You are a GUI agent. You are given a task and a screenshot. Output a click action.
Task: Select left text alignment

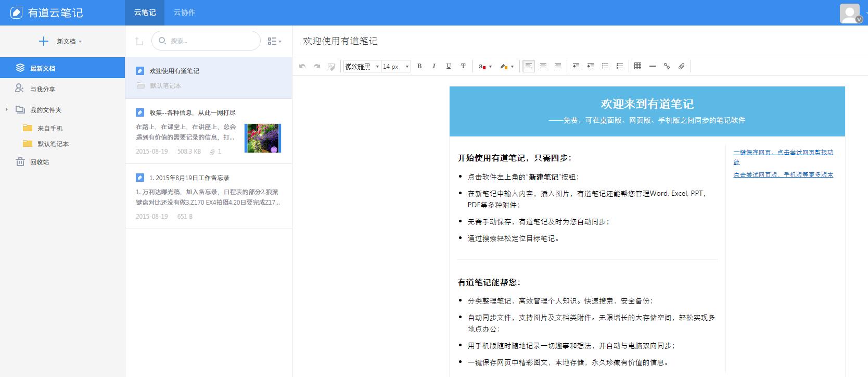coord(529,66)
